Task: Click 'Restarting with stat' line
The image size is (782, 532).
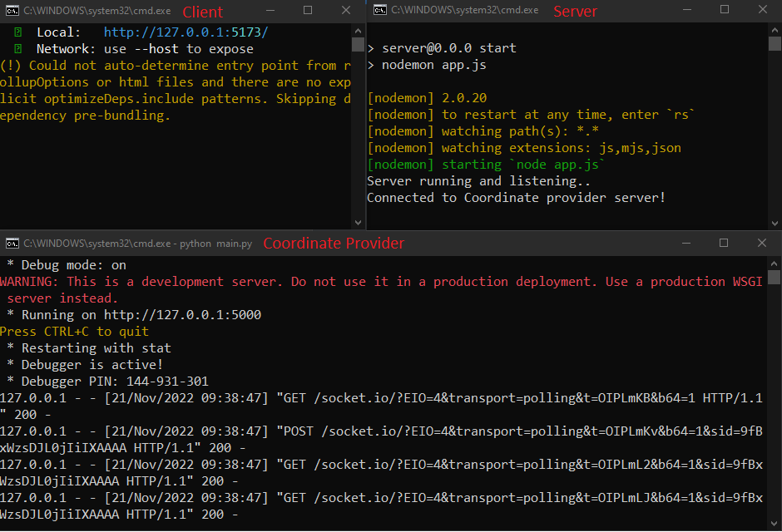Action: coord(89,348)
